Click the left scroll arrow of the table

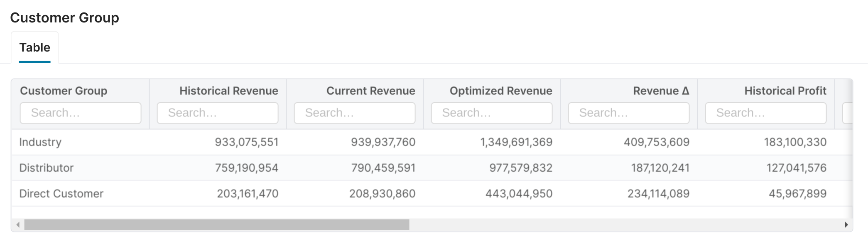(x=18, y=225)
